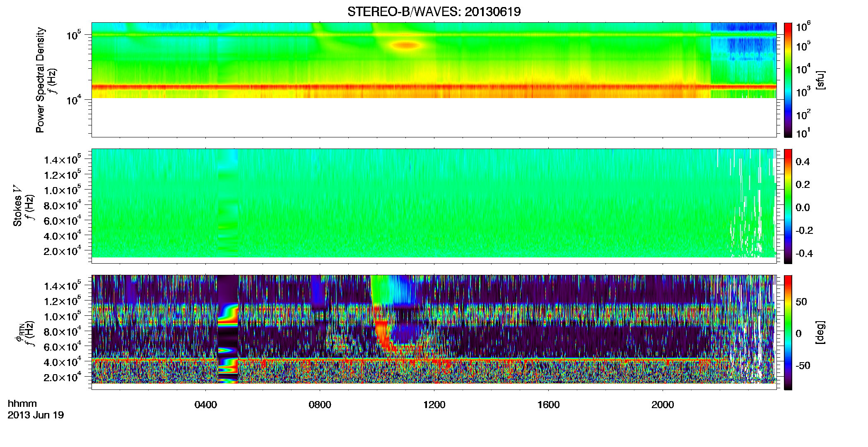
Task: Click 6.0×10^4 tick in Stokes V panel
Action: (x=63, y=221)
